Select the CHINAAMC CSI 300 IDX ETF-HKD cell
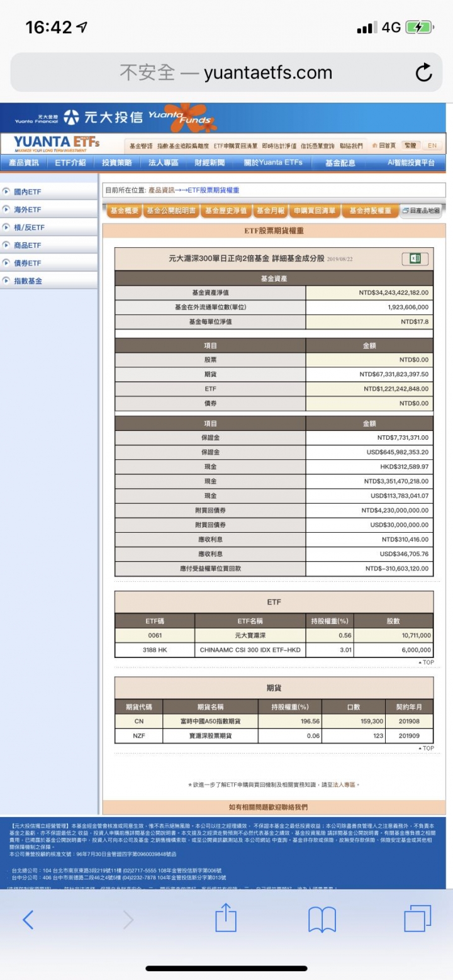 click(250, 650)
